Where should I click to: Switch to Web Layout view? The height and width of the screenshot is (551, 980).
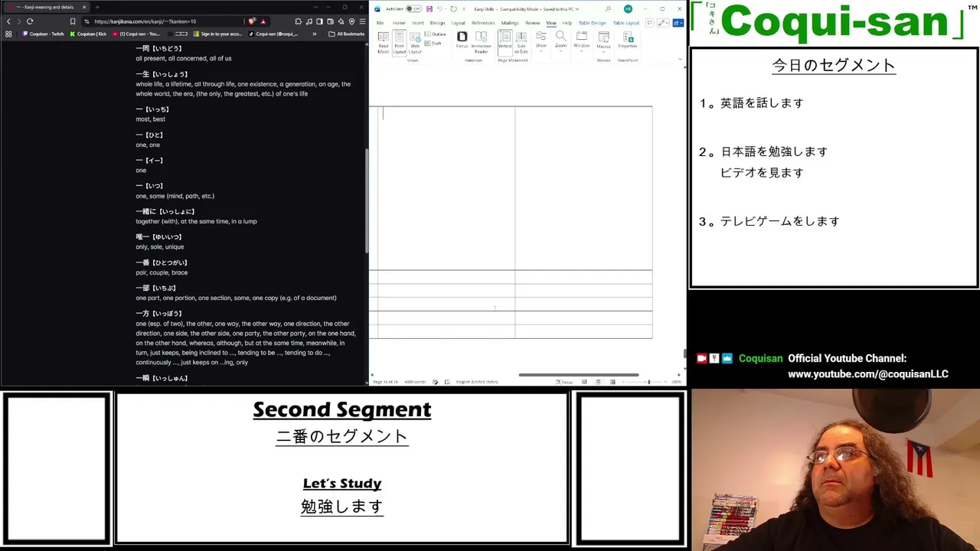coord(415,43)
